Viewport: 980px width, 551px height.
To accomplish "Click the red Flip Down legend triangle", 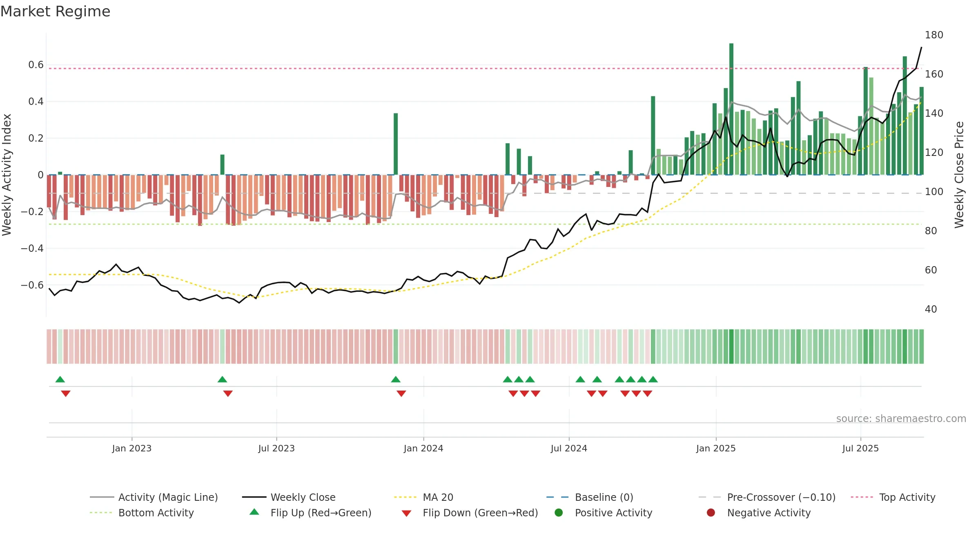I will pos(406,513).
